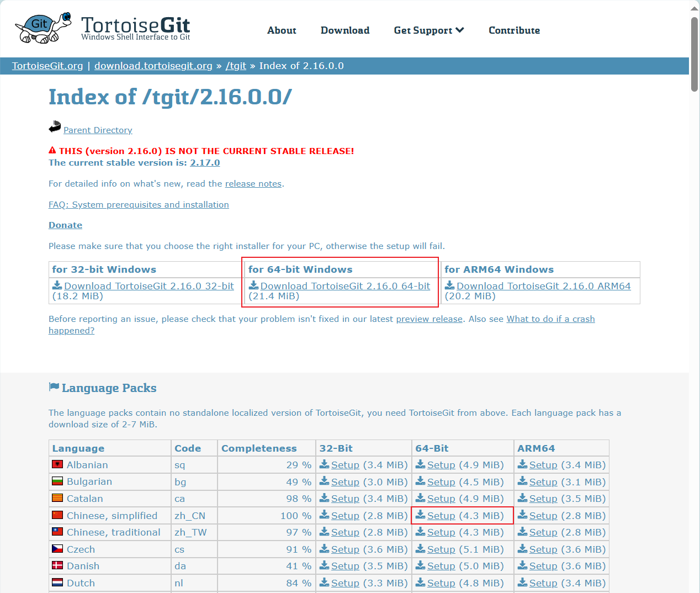Open the Contribute menu item
Viewport: 700px width, 593px height.
514,30
